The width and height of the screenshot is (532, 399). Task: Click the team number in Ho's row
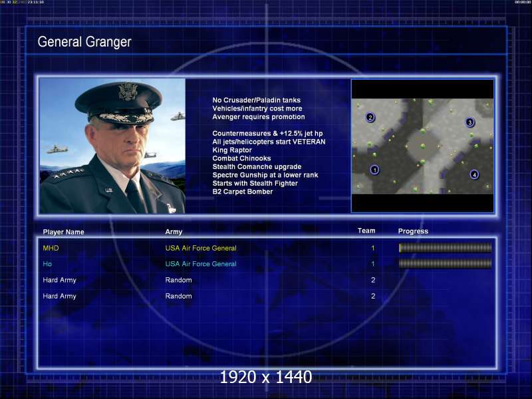[x=373, y=264]
